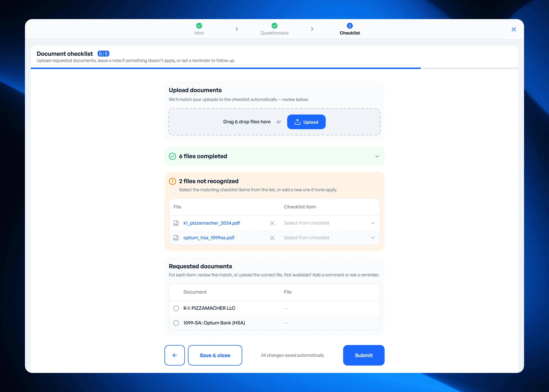The width and height of the screenshot is (549, 392).
Task: Open the k1_pizzamacher_2024.pdf file link
Action: click(x=212, y=223)
